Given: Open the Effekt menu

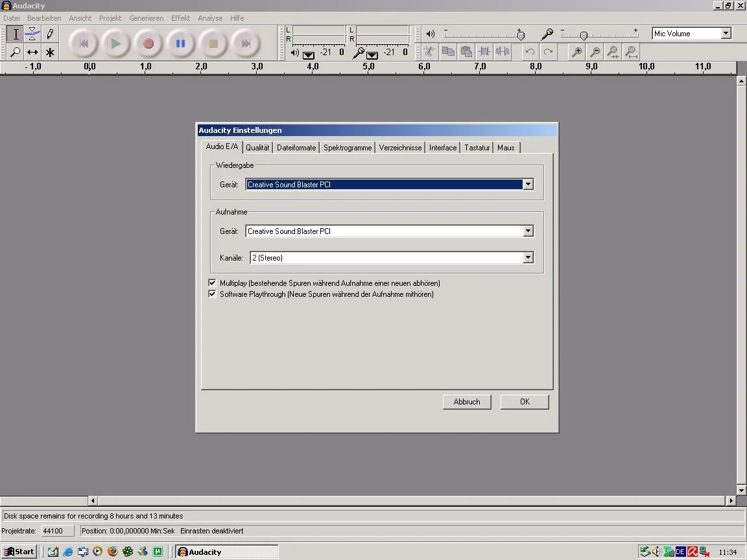Looking at the screenshot, I should tap(180, 18).
